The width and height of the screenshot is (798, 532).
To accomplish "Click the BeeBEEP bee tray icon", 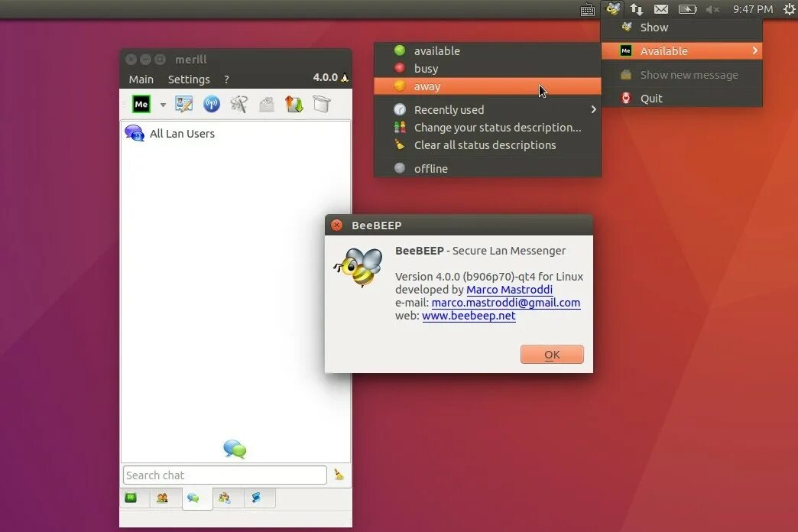I will [x=613, y=8].
